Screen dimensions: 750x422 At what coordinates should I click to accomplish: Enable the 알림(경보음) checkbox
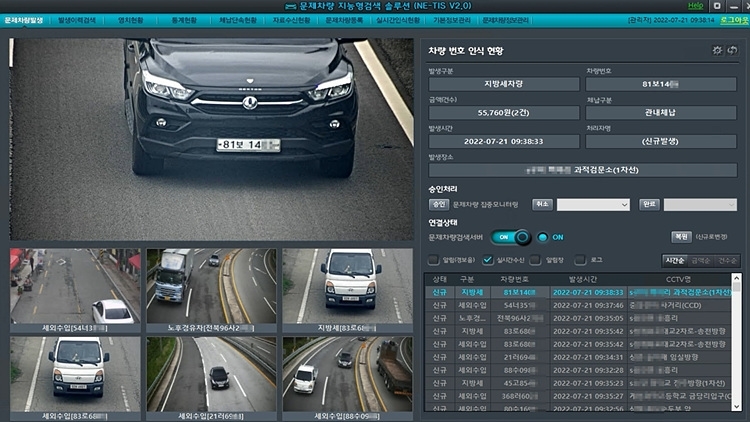pos(433,260)
